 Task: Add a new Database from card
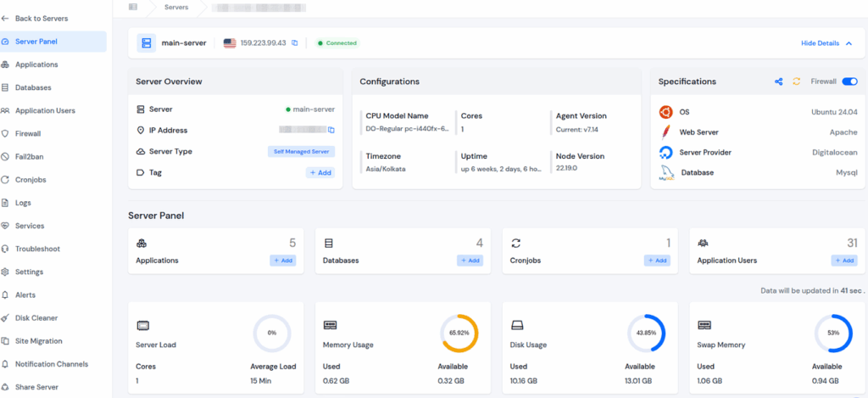point(470,261)
